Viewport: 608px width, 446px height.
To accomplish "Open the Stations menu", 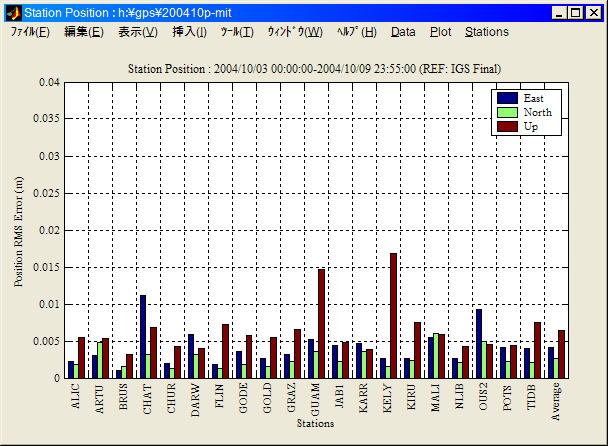I will [x=487, y=32].
